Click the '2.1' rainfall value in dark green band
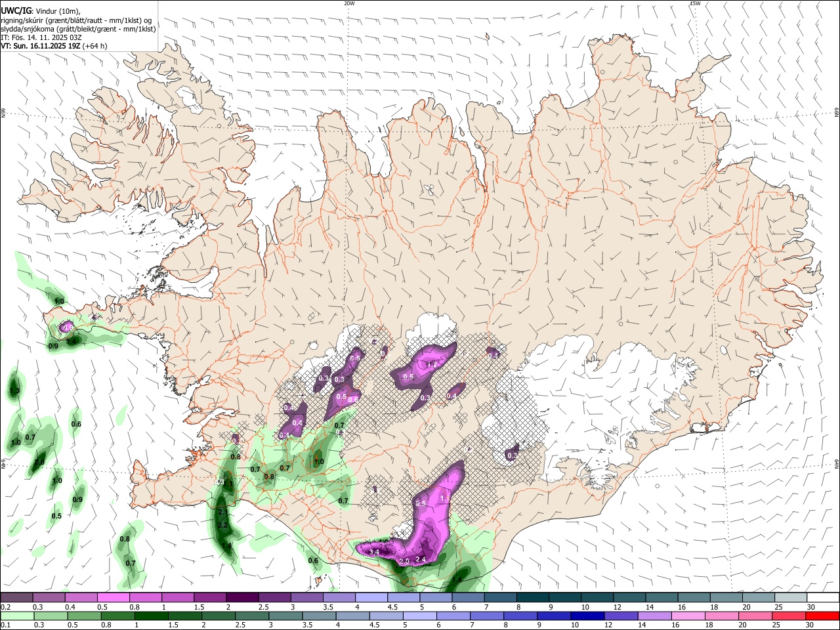The width and height of the screenshot is (840, 630). (x=222, y=512)
